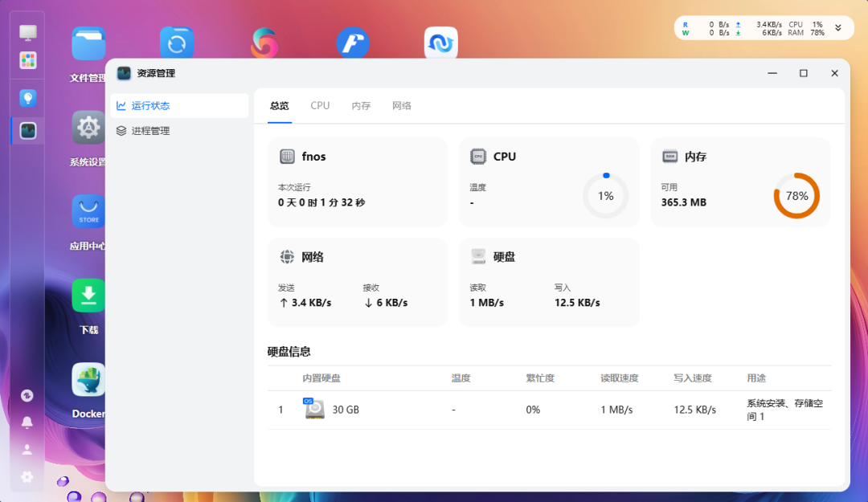Viewport: 868px width, 502px height.
Task: Switch to the 内存 tab
Action: click(361, 106)
